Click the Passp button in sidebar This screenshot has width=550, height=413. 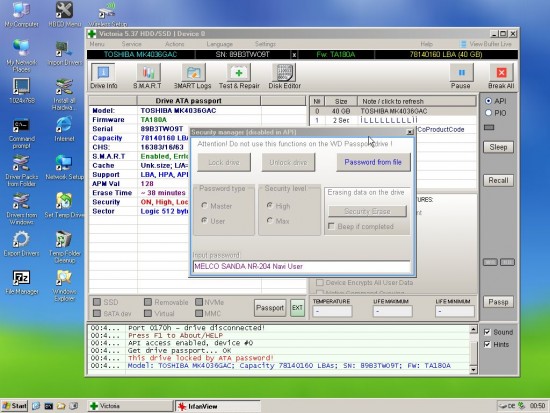click(498, 302)
